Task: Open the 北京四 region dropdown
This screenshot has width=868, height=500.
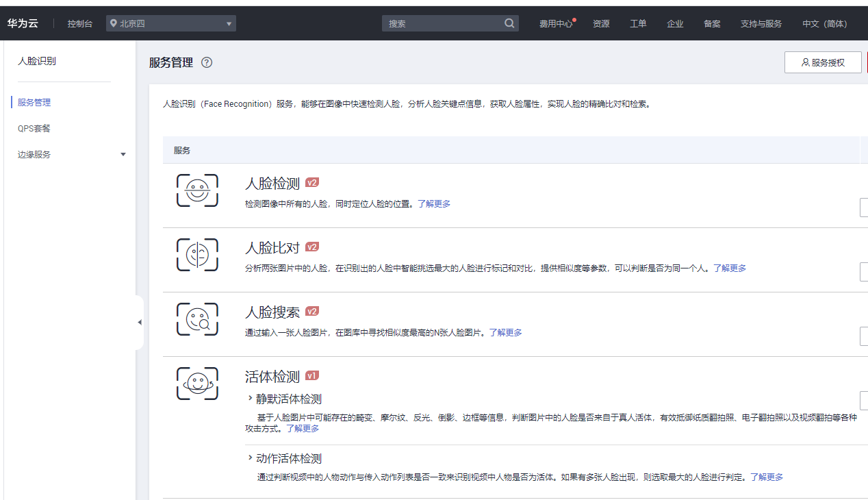Action: tap(171, 23)
